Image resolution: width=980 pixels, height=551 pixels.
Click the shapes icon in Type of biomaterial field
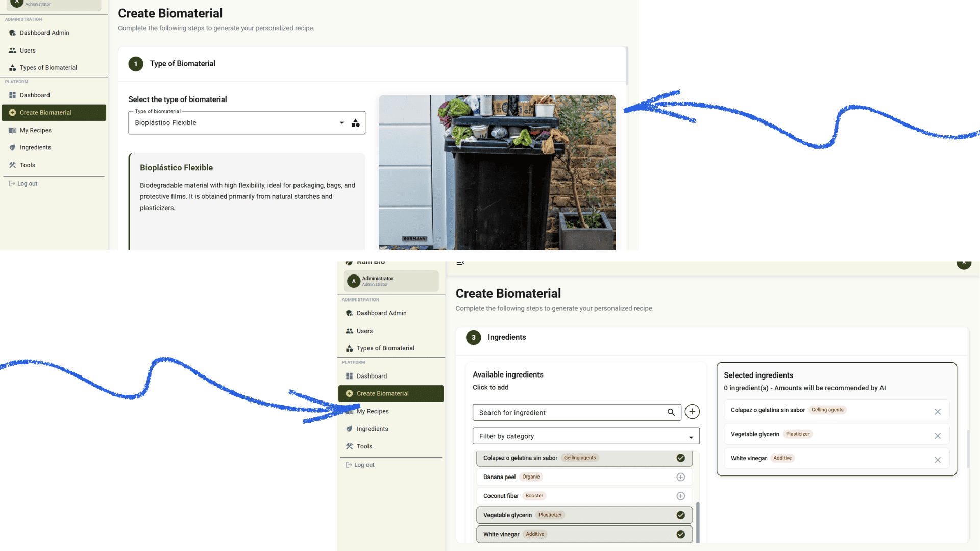[356, 123]
